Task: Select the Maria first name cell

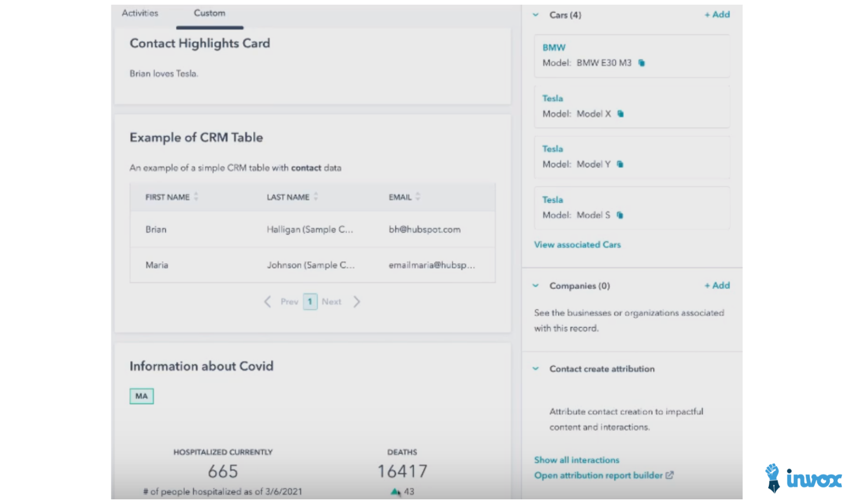Action: click(x=157, y=265)
